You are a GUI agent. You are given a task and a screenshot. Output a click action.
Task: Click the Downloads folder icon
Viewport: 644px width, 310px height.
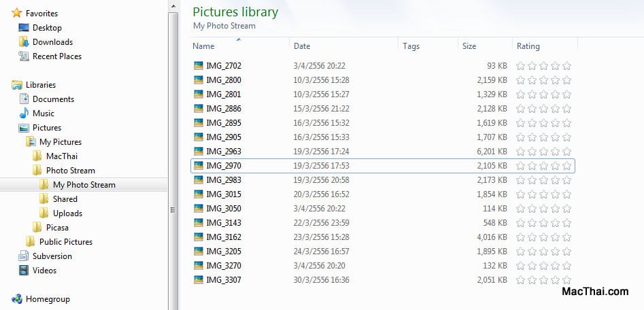24,42
